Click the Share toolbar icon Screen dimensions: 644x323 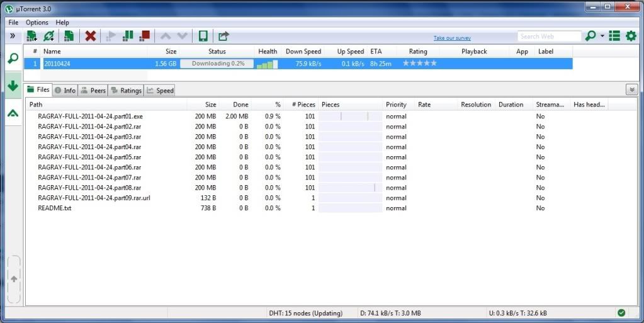pyautogui.click(x=223, y=36)
